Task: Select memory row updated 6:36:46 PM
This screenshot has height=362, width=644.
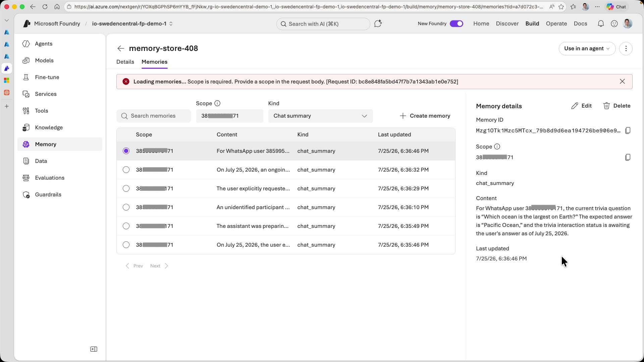Action: (x=126, y=151)
